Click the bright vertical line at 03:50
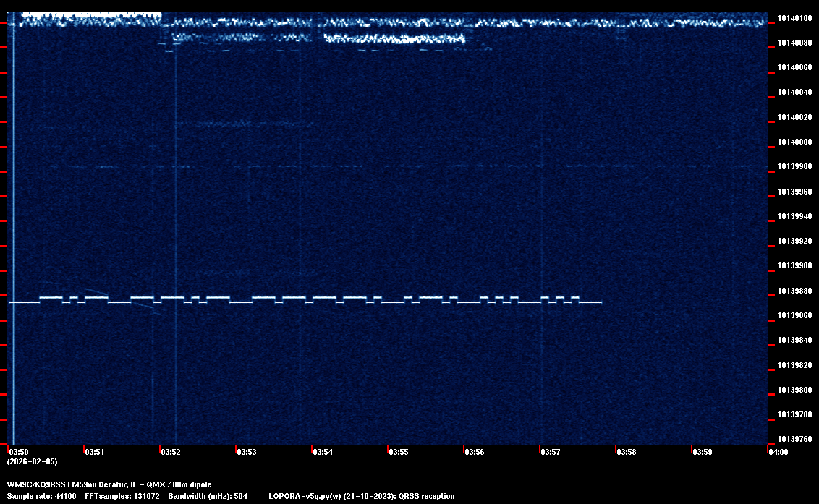This screenshot has height=504, width=819. [x=13, y=217]
